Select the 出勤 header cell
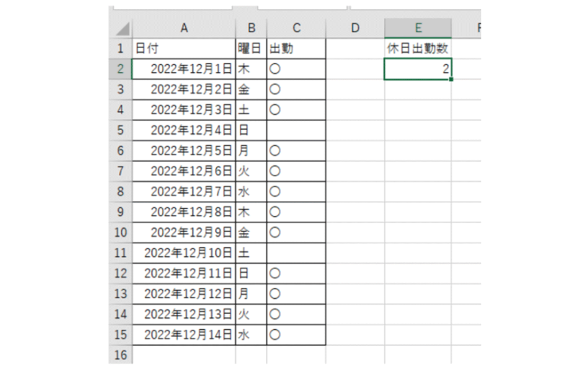 pyautogui.click(x=296, y=49)
